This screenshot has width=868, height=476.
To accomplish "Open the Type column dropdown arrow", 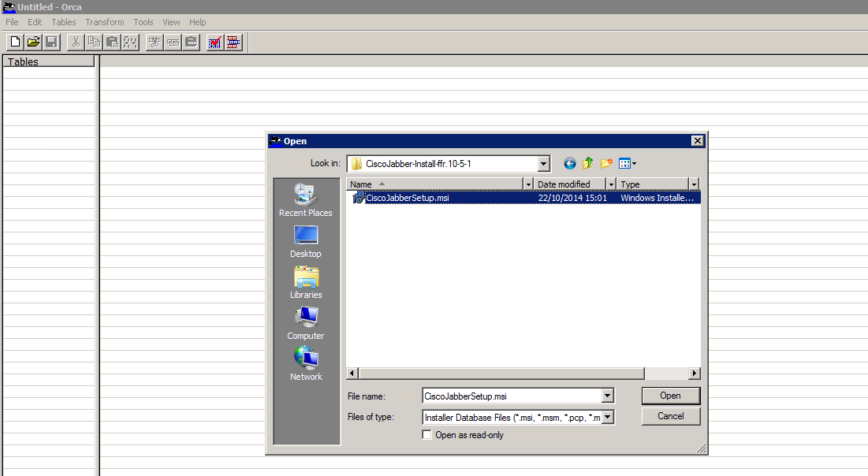I will point(694,184).
